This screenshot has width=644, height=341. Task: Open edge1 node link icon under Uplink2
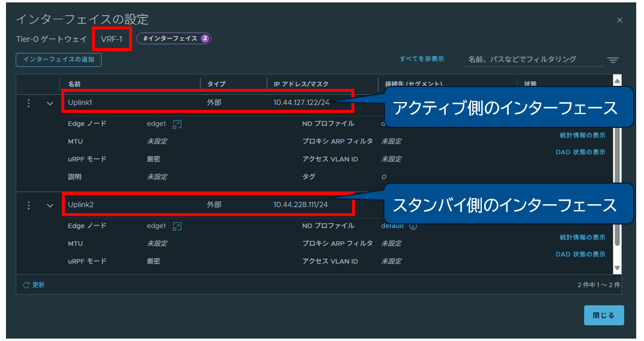177,226
